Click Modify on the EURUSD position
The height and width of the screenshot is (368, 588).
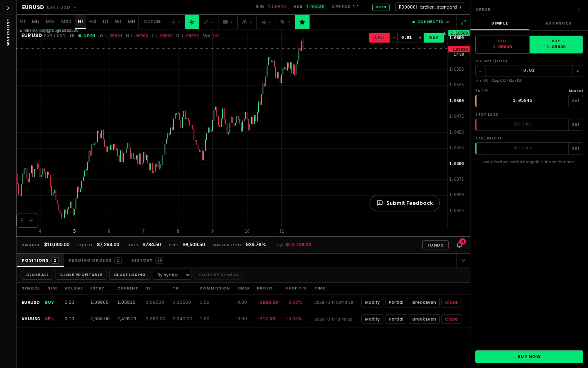pos(372,303)
